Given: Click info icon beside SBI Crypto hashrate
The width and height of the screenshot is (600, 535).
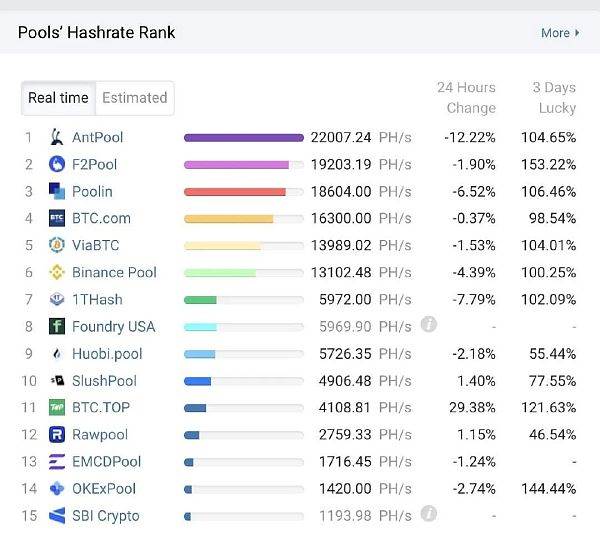Looking at the screenshot, I should (429, 514).
